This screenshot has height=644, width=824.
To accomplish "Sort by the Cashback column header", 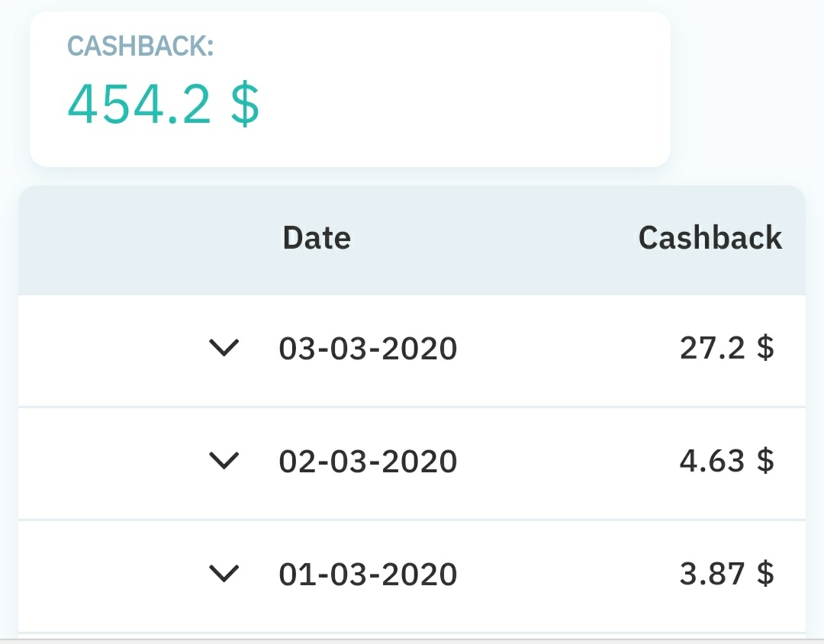I will [710, 237].
